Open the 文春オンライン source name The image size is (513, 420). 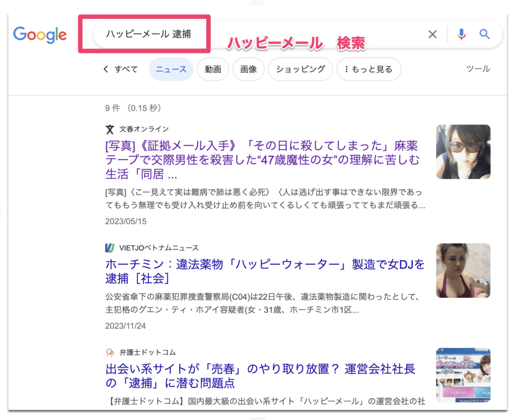tap(144, 129)
